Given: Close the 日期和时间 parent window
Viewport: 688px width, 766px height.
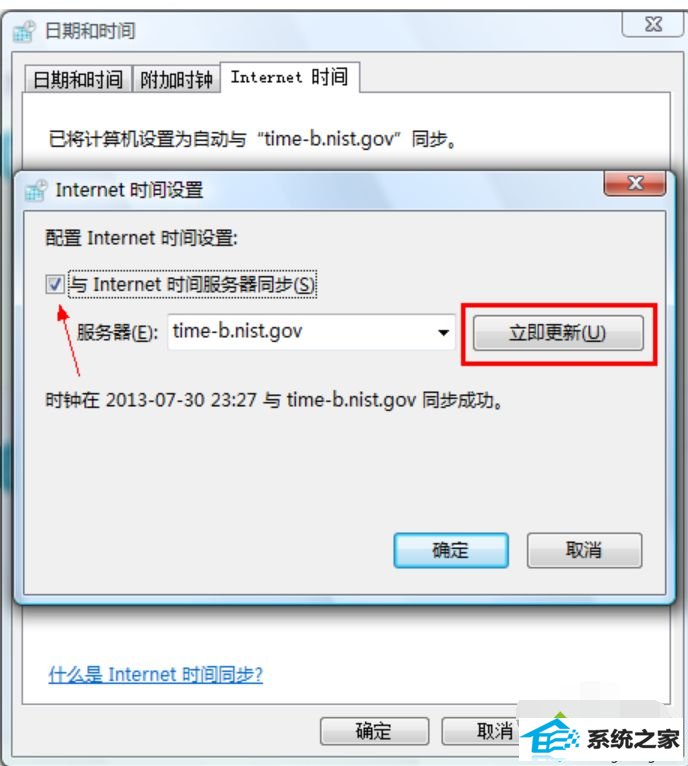Looking at the screenshot, I should pos(652,24).
